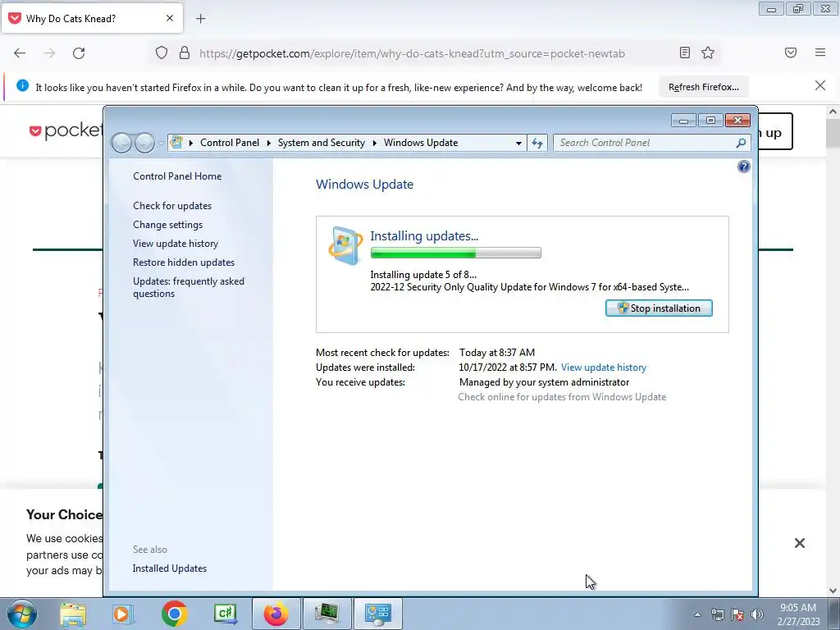Open Windows Explorer from the taskbar
The width and height of the screenshot is (840, 630).
point(73,614)
